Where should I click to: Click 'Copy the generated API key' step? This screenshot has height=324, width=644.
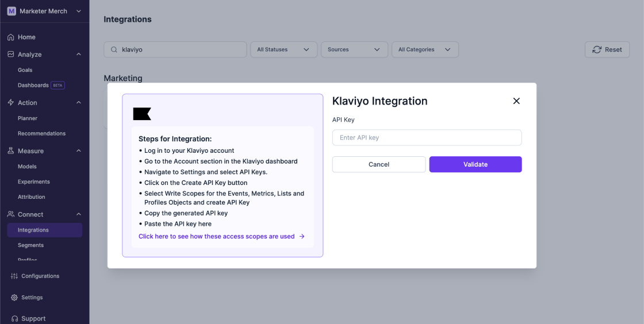[186, 213]
